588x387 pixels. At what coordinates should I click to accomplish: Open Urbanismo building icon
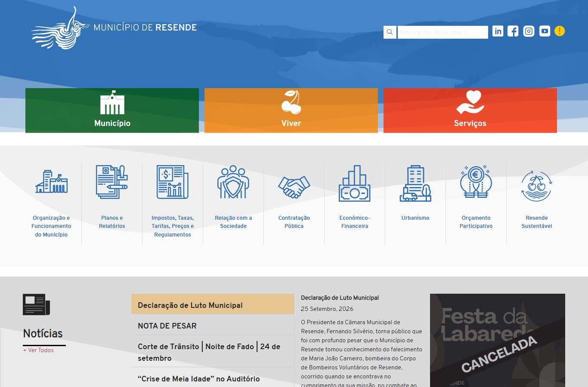point(415,183)
